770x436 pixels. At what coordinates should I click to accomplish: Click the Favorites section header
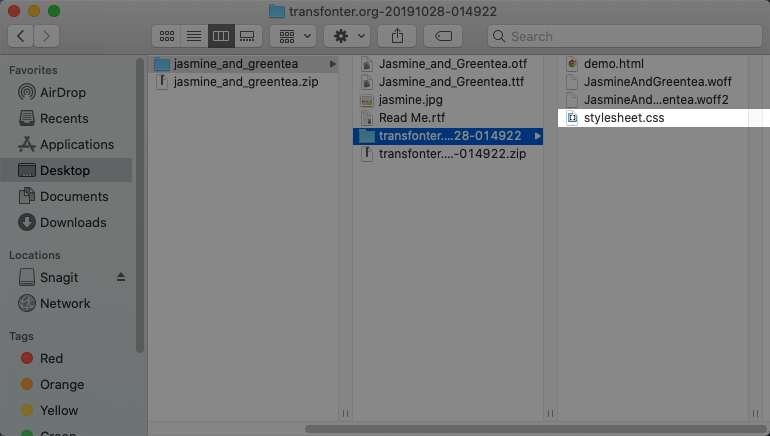click(x=33, y=70)
